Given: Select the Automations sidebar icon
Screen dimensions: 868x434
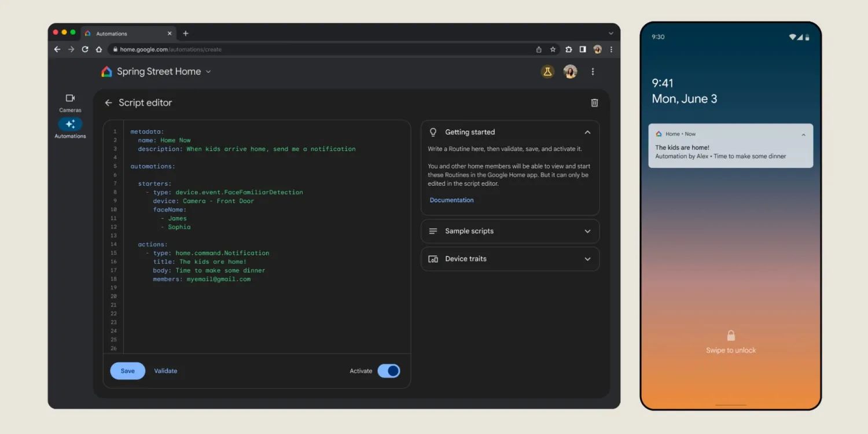Looking at the screenshot, I should (x=70, y=124).
